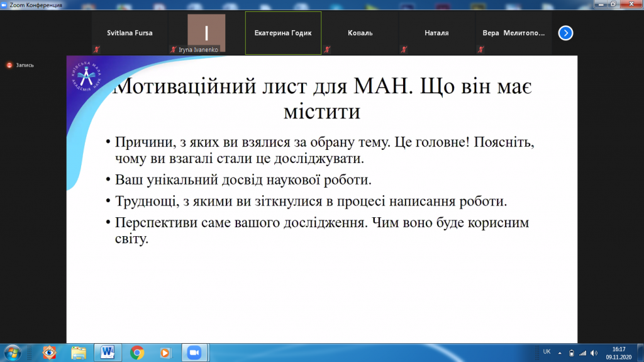644x362 pixels.
Task: Click the Zoom Конференция window title icon
Action: click(4, 5)
